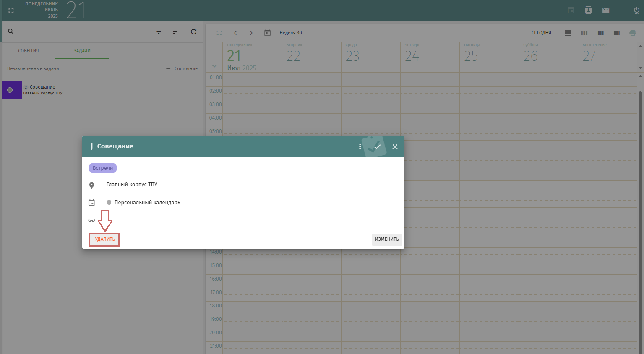Click the link chain icon in the dialog
This screenshot has height=354, width=644.
click(91, 220)
